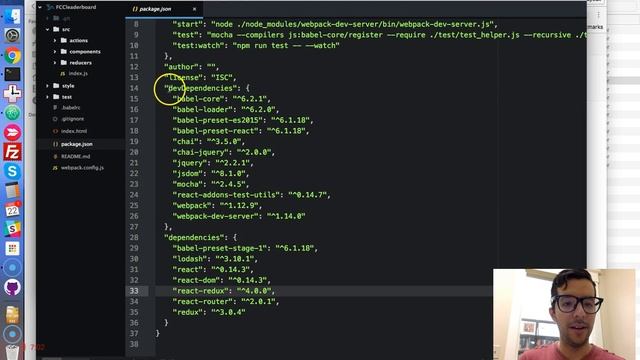Viewport: 640px width, 360px height.
Task: Click line number 14 in the gutter
Action: [134, 88]
